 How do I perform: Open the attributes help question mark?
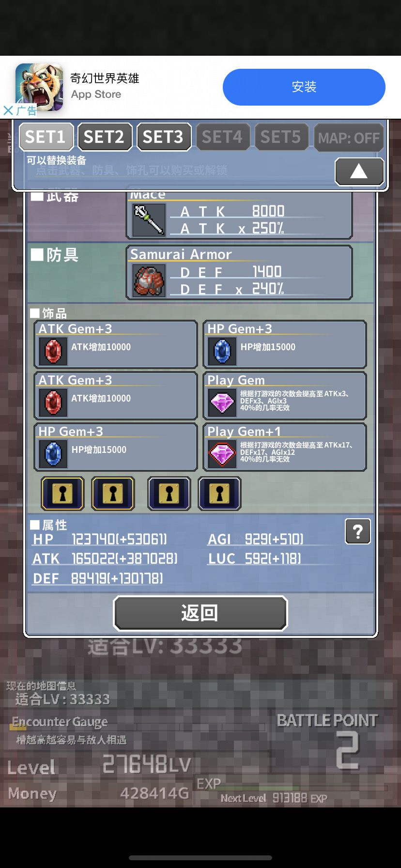pyautogui.click(x=358, y=531)
